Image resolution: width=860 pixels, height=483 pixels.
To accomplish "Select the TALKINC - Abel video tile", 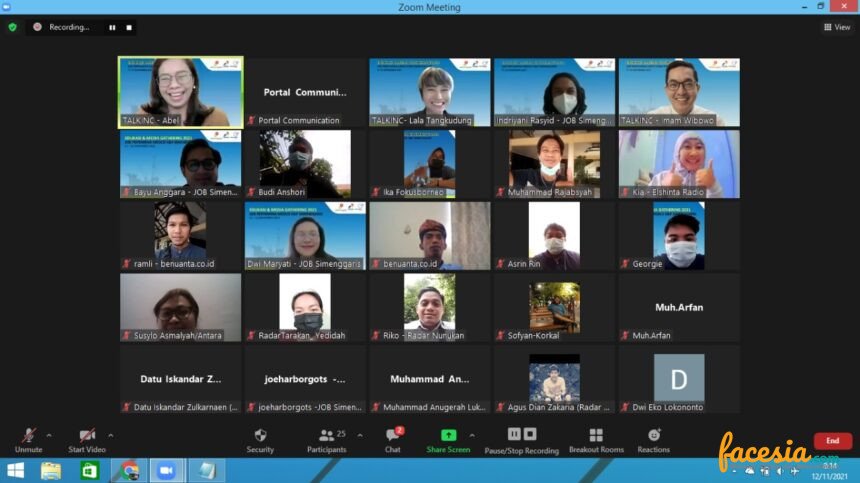I will point(180,91).
